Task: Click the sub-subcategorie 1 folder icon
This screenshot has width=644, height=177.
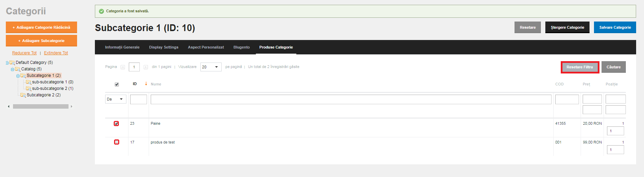Action: pyautogui.click(x=28, y=82)
